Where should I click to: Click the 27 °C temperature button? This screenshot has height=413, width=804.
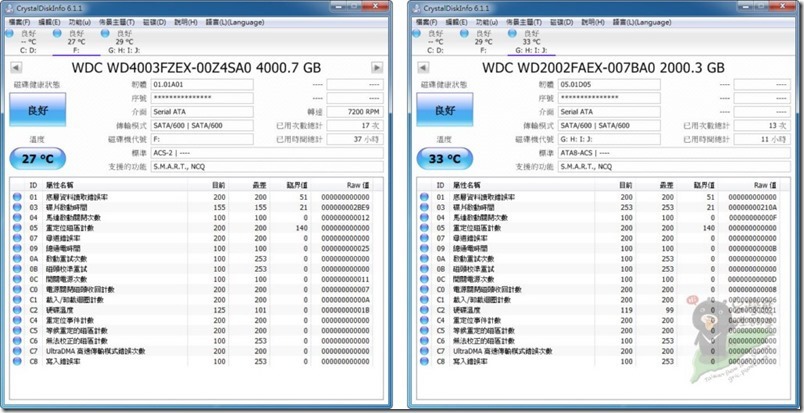click(x=38, y=159)
